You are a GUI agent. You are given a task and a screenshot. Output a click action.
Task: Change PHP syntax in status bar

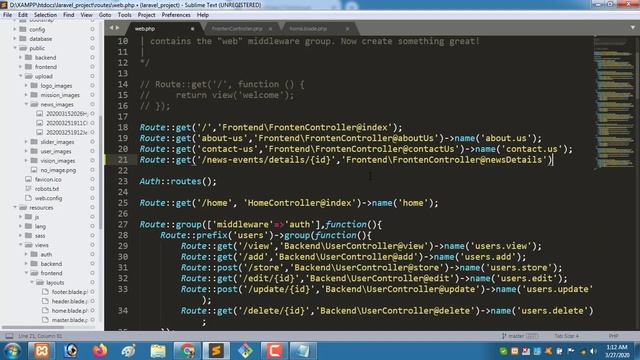(x=613, y=336)
